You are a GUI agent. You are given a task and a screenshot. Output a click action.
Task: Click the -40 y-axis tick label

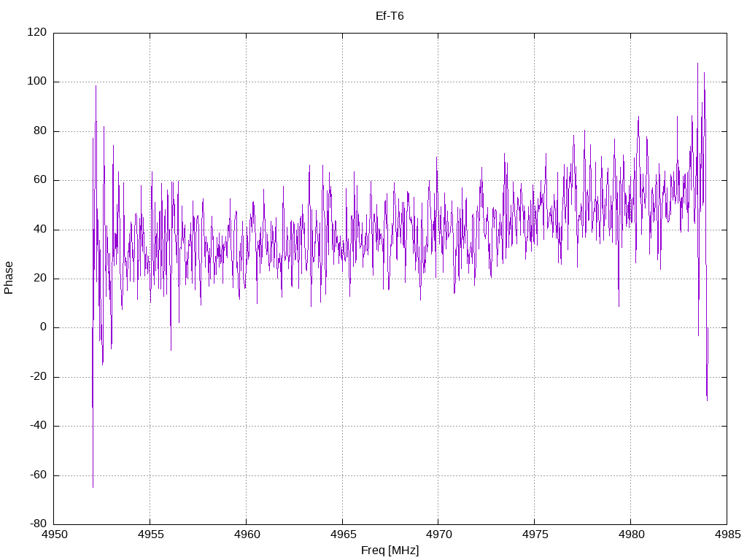38,426
